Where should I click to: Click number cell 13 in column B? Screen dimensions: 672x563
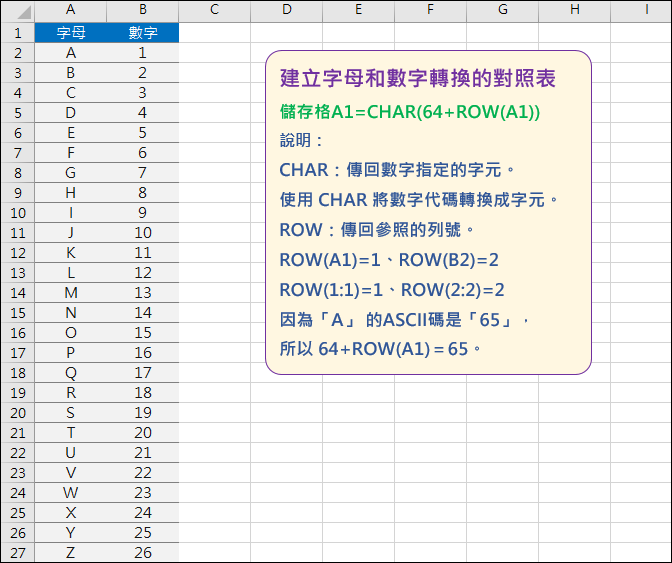pyautogui.click(x=143, y=293)
